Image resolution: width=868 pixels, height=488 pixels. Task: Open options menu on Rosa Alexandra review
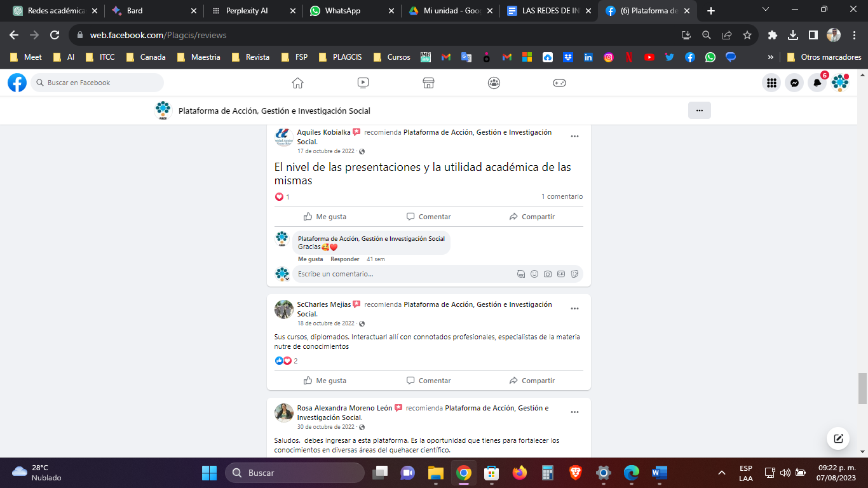pos(574,412)
